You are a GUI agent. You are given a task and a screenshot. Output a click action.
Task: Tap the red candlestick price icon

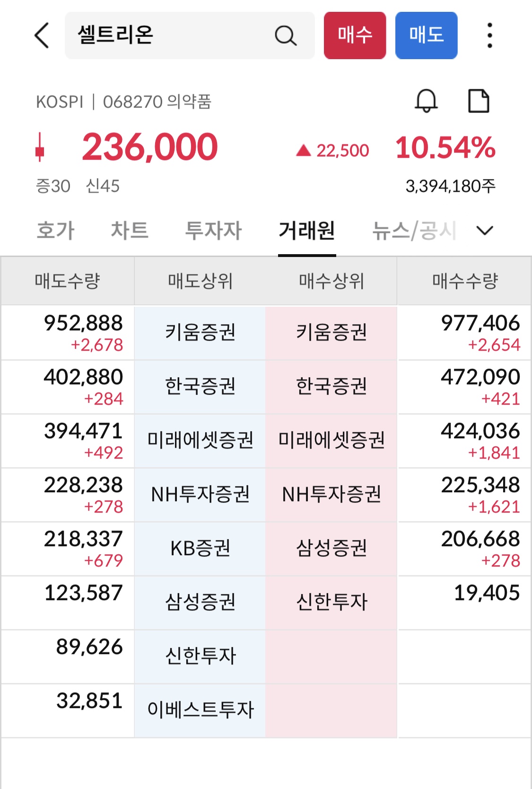[40, 147]
